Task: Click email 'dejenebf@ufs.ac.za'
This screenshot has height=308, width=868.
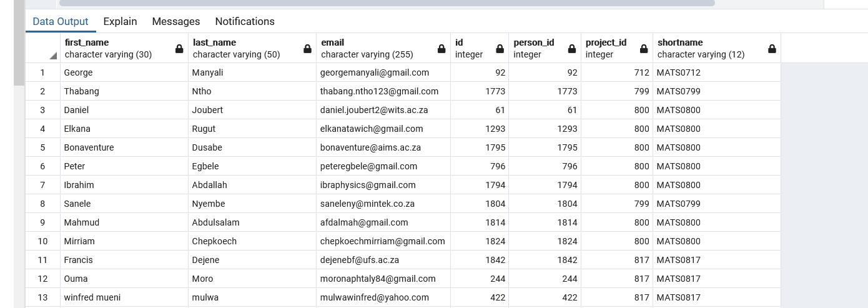Action: pos(383,260)
